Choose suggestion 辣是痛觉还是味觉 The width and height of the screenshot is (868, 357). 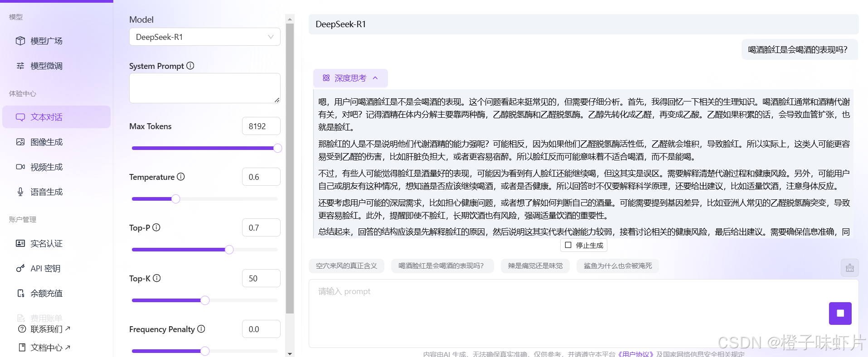tap(535, 266)
